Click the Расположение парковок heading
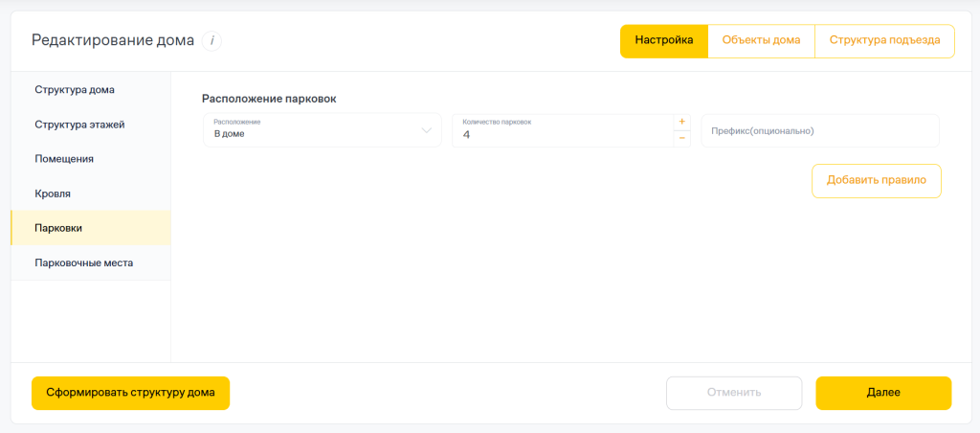The height and width of the screenshot is (433, 980). [269, 99]
